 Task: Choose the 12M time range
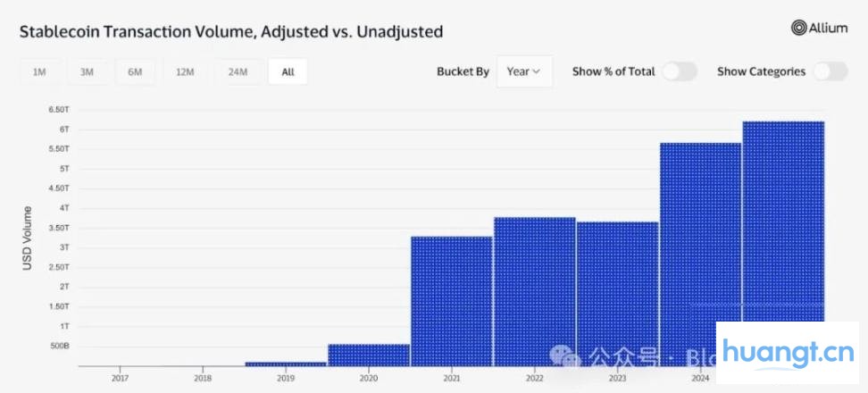click(x=185, y=72)
